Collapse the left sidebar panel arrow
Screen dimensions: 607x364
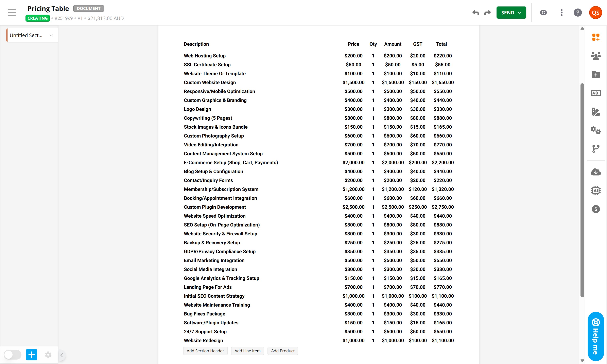[62, 355]
